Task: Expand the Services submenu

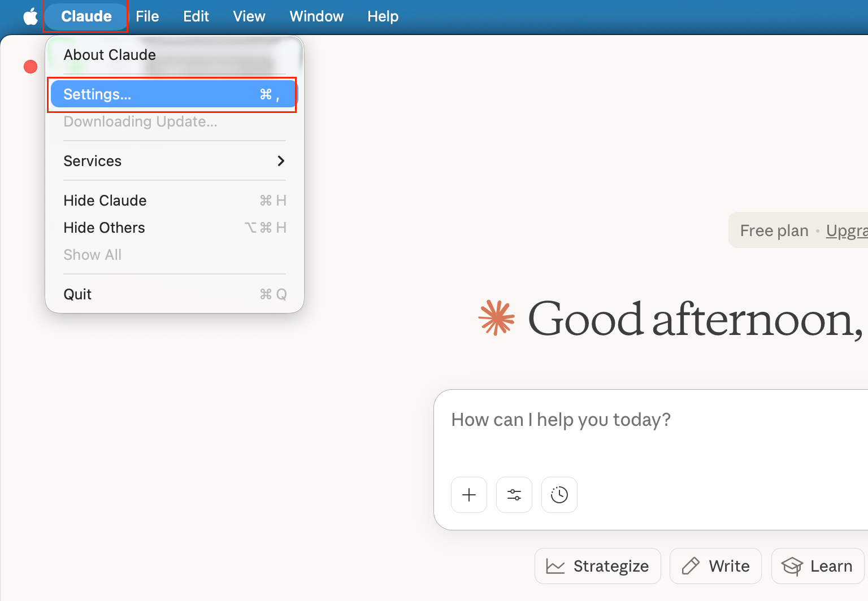Action: 175,161
